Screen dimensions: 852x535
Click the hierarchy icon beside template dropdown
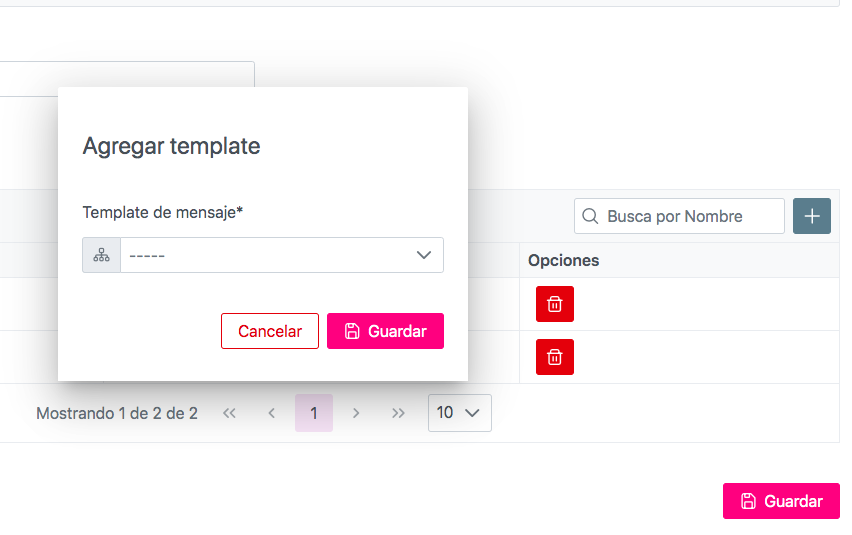[x=101, y=255]
